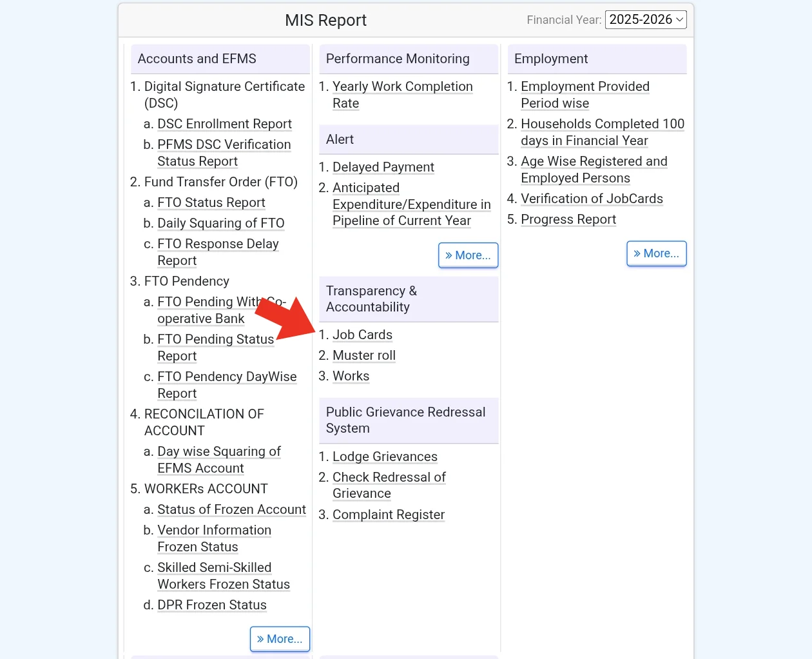The height and width of the screenshot is (659, 812).
Task: Expand More in the Alert section
Action: click(x=468, y=255)
